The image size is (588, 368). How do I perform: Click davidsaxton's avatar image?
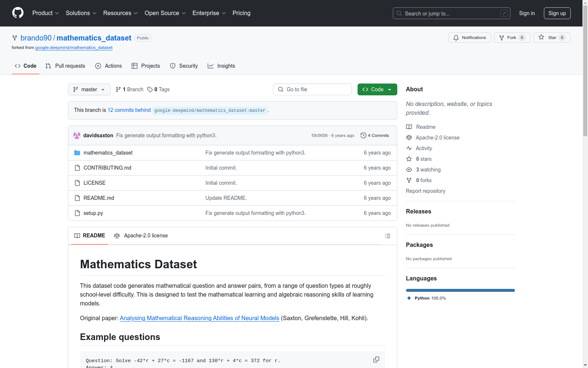(x=77, y=135)
